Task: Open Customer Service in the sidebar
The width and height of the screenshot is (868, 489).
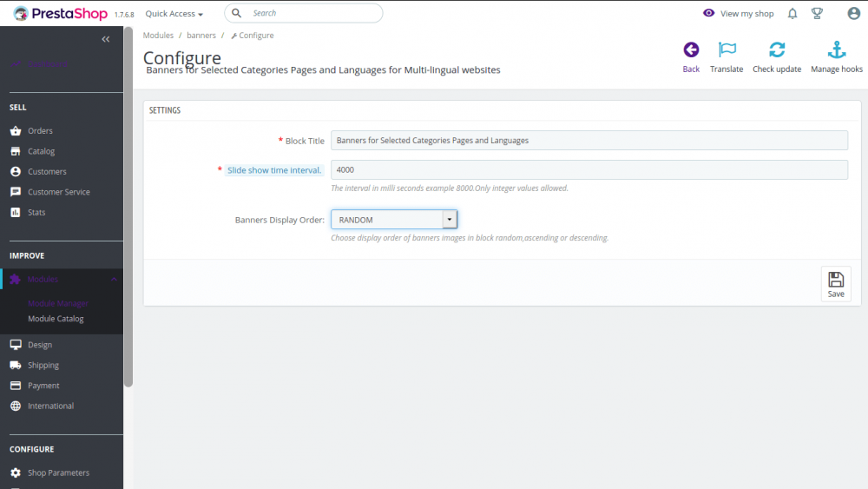Action: point(59,192)
